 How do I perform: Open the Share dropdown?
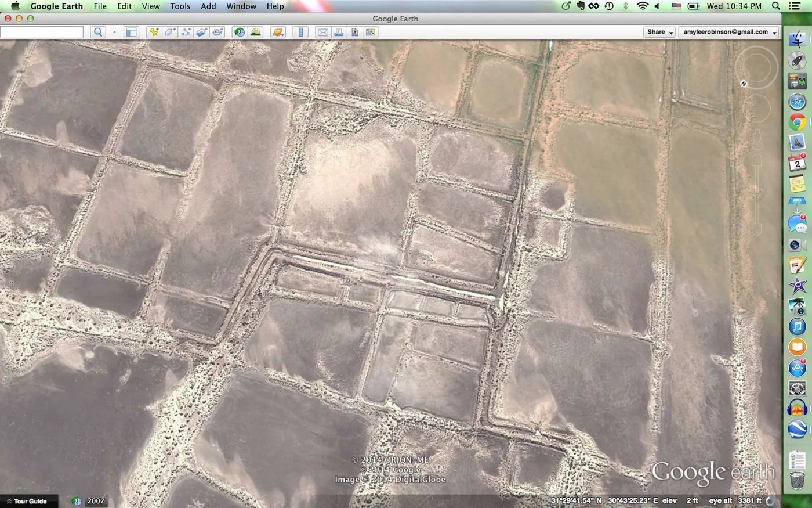click(659, 33)
